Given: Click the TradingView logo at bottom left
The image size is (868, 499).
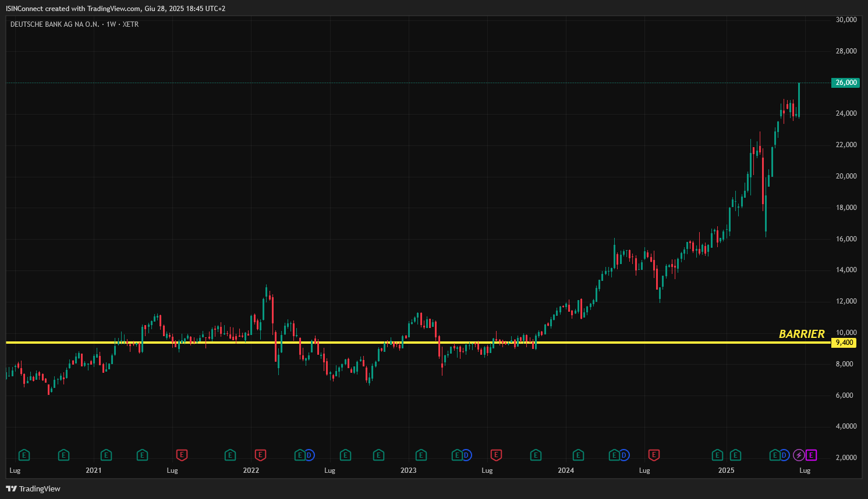Looking at the screenshot, I should (33, 489).
